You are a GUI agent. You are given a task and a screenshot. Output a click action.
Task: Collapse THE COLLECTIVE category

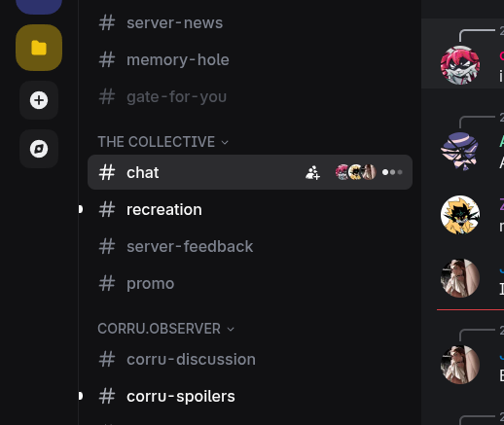pyautogui.click(x=163, y=142)
